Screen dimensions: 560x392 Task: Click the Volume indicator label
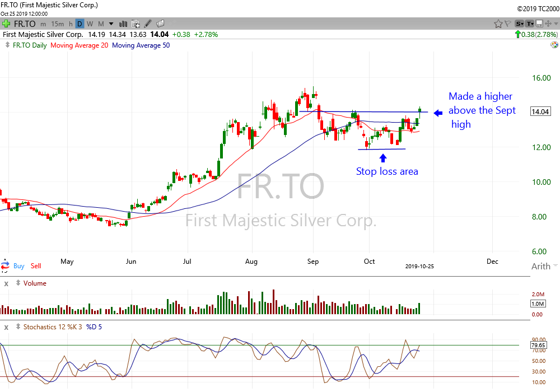(35, 283)
